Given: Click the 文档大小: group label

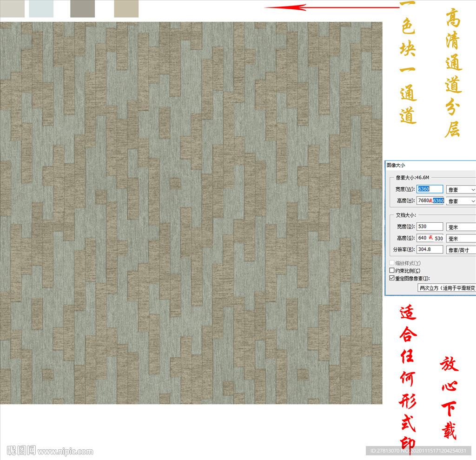Looking at the screenshot, I should [x=406, y=215].
